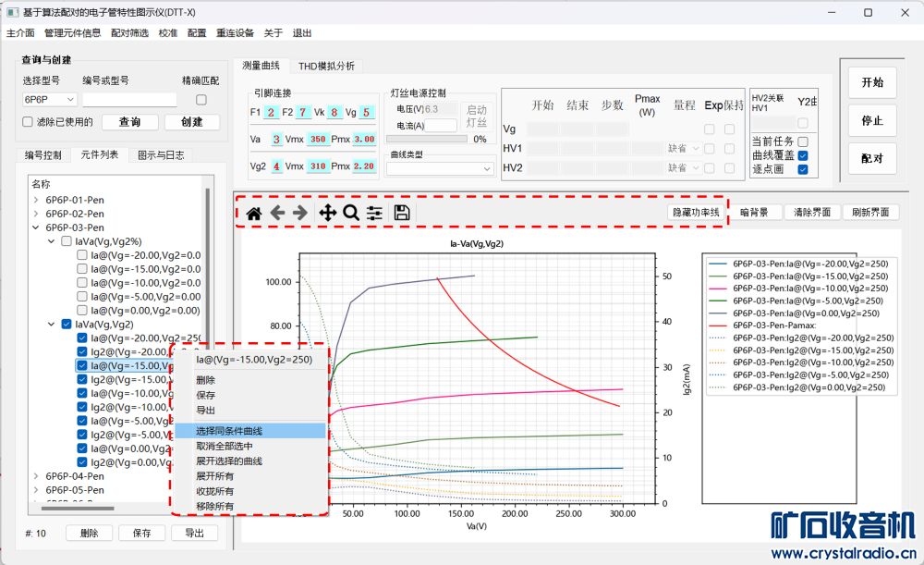
Task: Open the subplot configuration sliders icon
Action: pyautogui.click(x=374, y=213)
